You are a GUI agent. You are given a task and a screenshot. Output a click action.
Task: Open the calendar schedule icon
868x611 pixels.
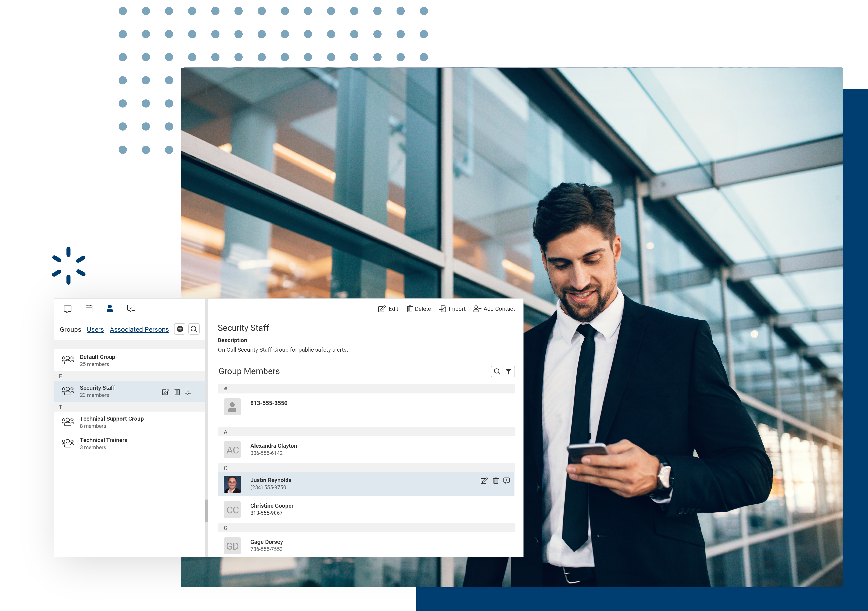coord(89,309)
